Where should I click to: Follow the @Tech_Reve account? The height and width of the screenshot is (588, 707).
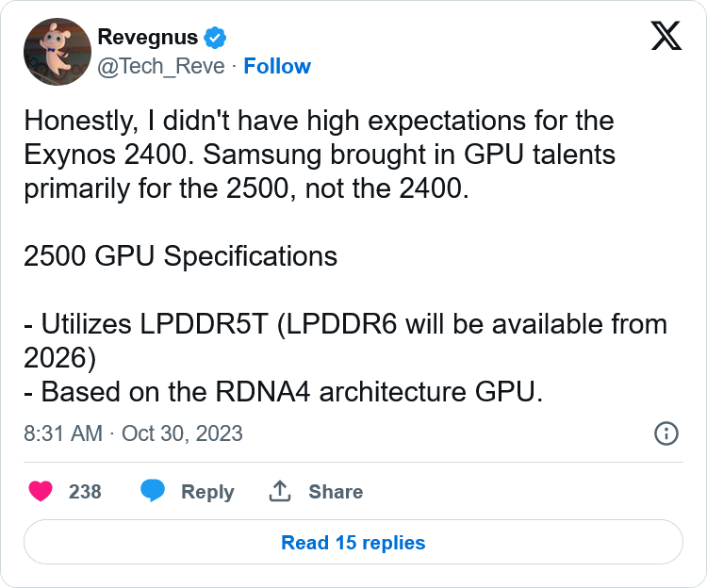point(277,66)
